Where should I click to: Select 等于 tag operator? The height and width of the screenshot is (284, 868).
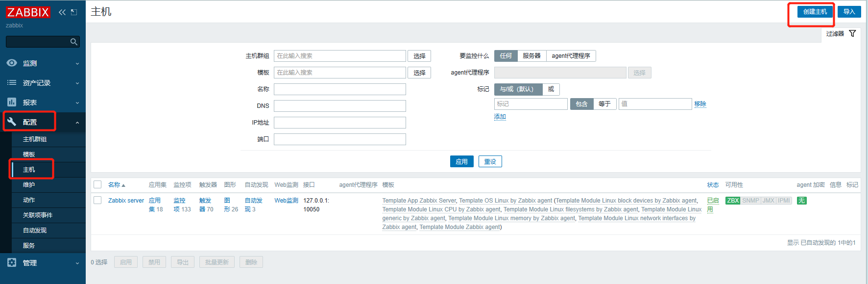pos(604,104)
